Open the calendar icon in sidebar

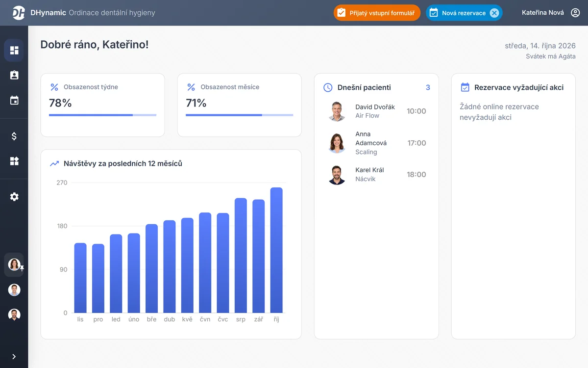[x=14, y=101]
